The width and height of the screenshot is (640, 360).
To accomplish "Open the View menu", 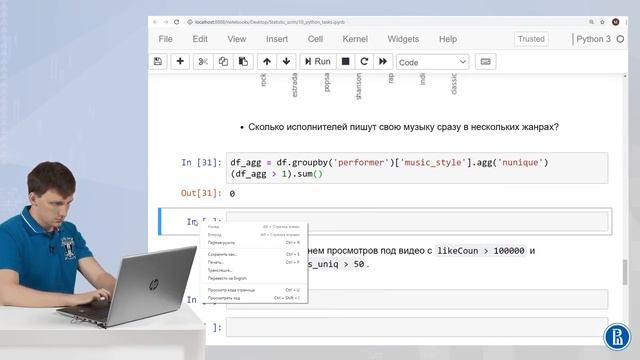I will point(237,39).
